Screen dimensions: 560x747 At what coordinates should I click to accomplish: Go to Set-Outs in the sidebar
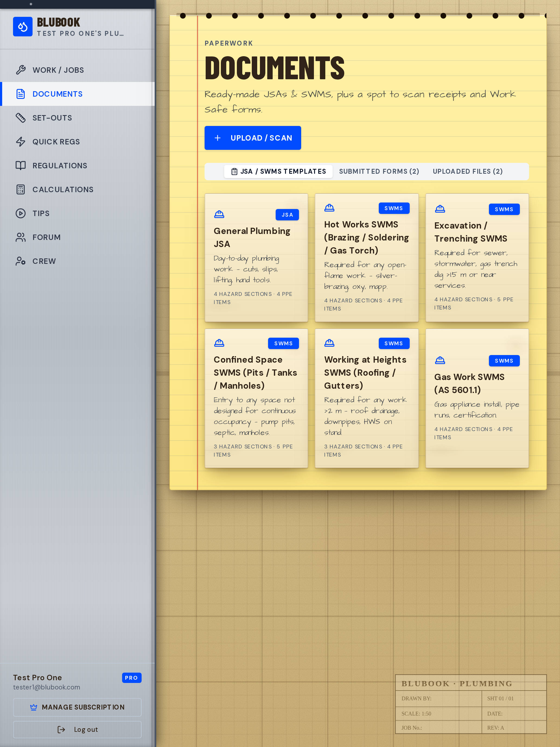click(77, 118)
